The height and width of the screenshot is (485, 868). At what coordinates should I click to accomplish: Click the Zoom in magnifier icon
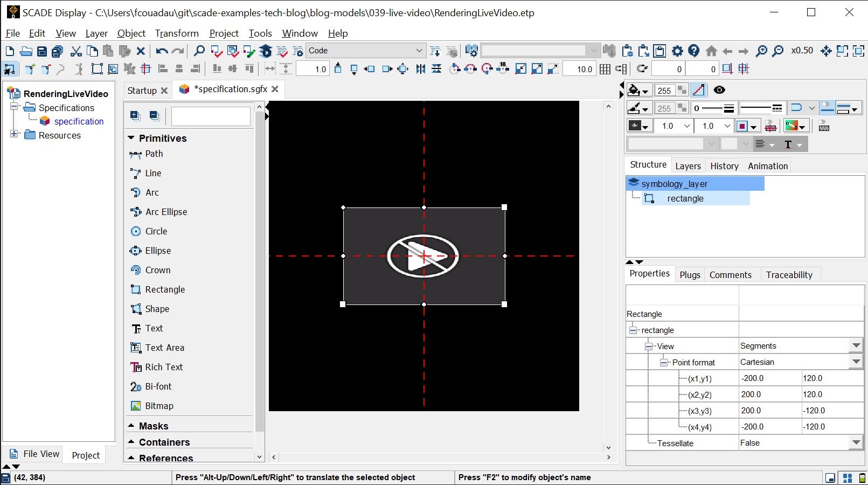pos(761,51)
